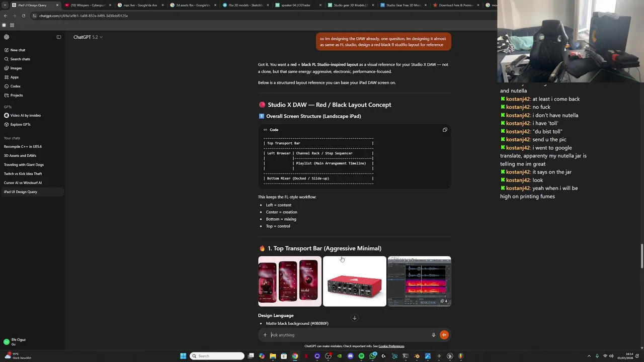Open the ChatGPT 5.2 model dropdown
Viewport: 644px width, 362px height.
[88, 37]
